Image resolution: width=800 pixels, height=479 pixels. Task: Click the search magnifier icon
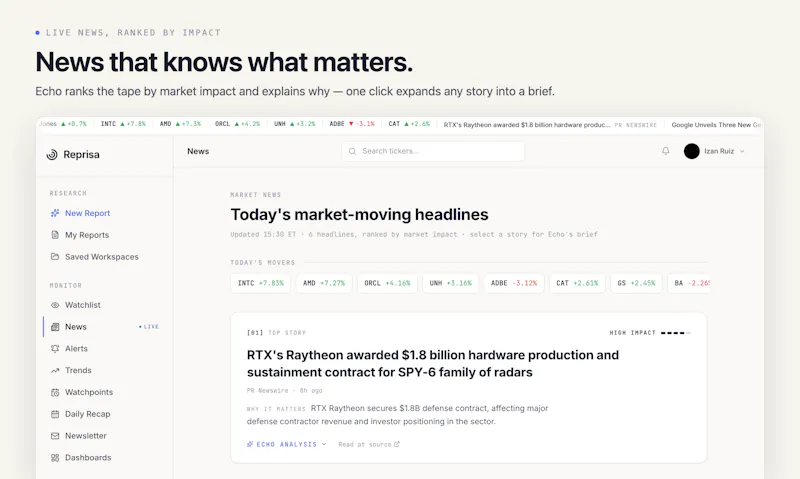click(352, 151)
